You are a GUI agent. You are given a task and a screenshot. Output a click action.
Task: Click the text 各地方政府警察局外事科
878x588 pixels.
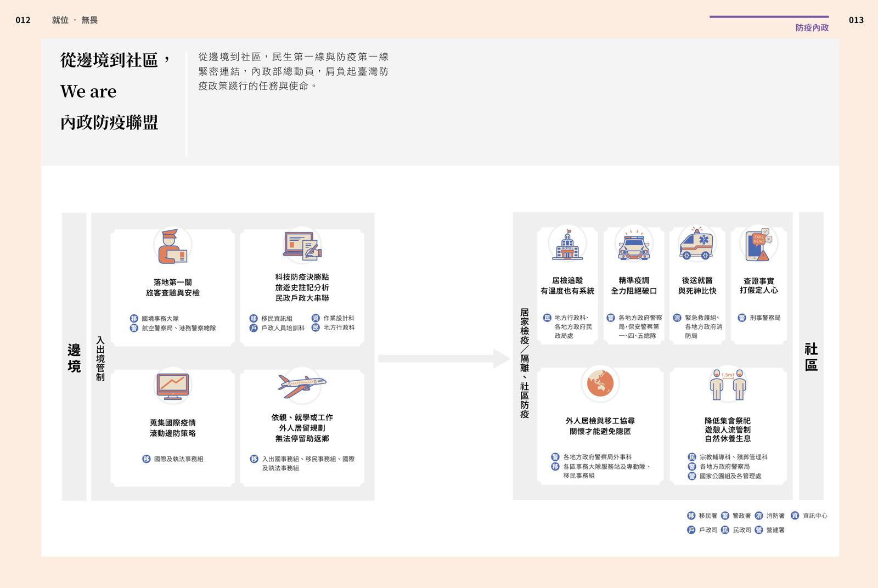coord(598,457)
